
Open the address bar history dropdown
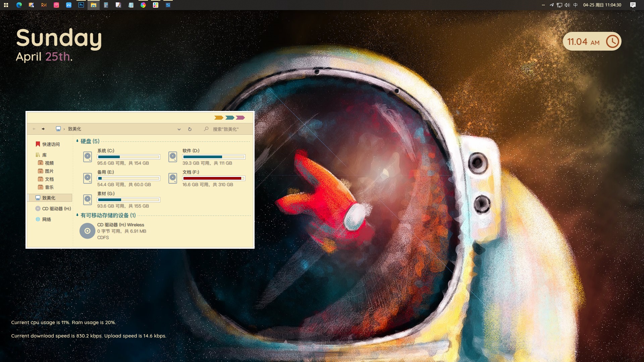click(179, 129)
